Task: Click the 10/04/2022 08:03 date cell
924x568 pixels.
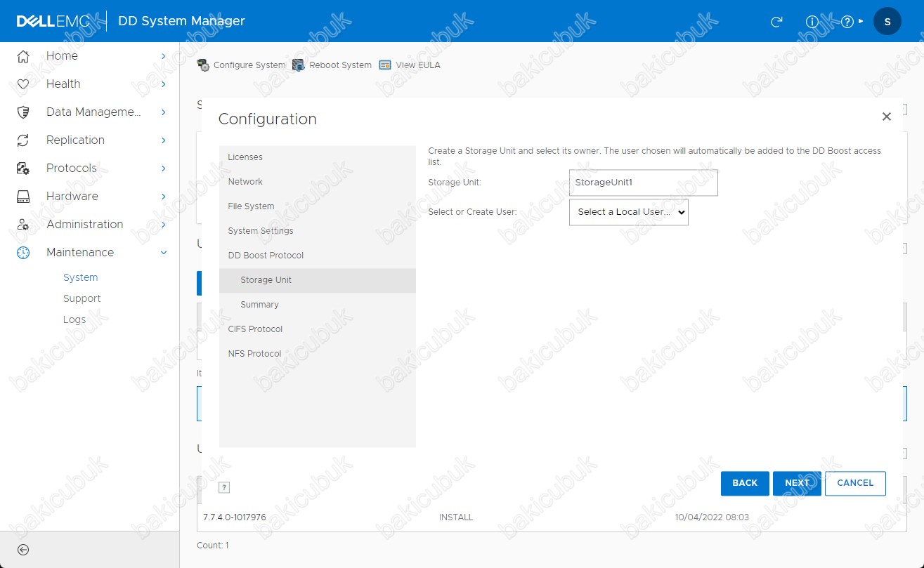Action: click(712, 517)
